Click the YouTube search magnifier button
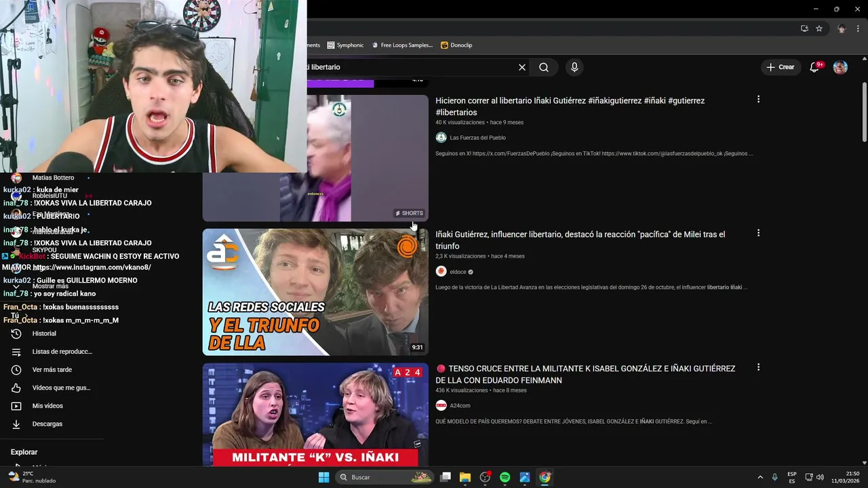 [544, 67]
